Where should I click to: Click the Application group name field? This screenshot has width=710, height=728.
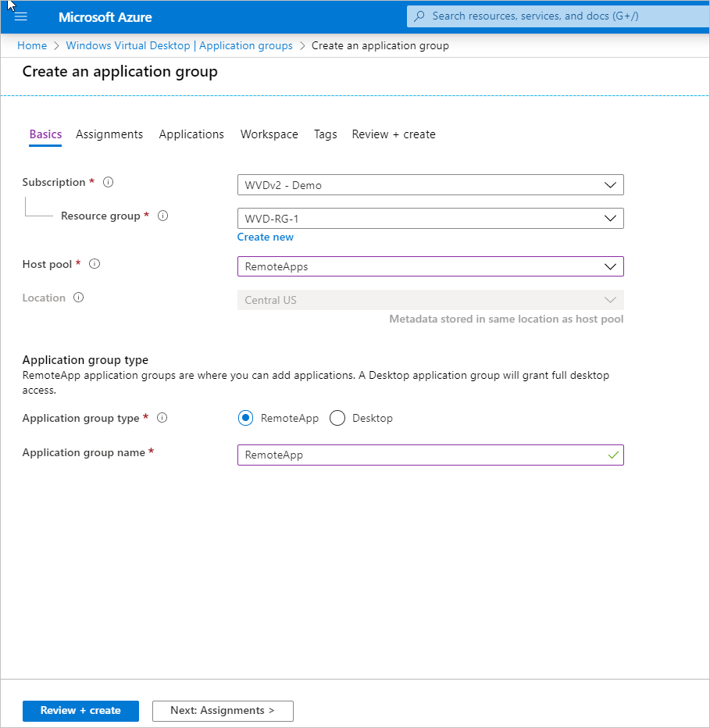tap(430, 455)
